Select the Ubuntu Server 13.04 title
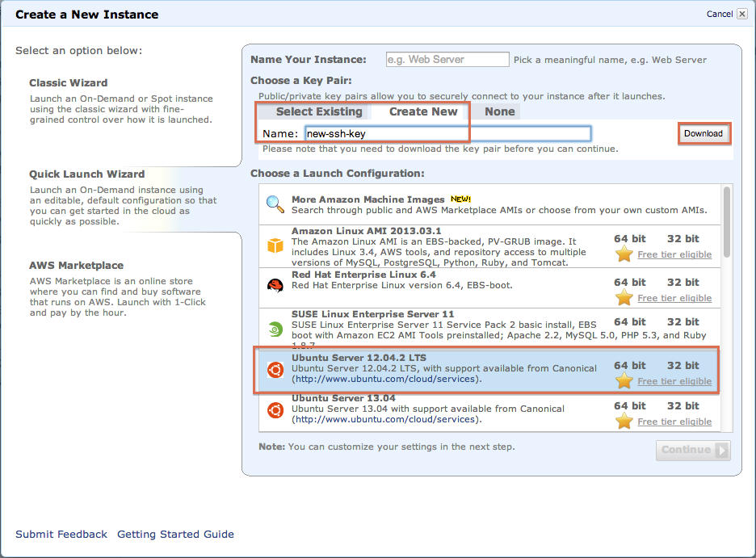756x558 pixels. point(343,398)
